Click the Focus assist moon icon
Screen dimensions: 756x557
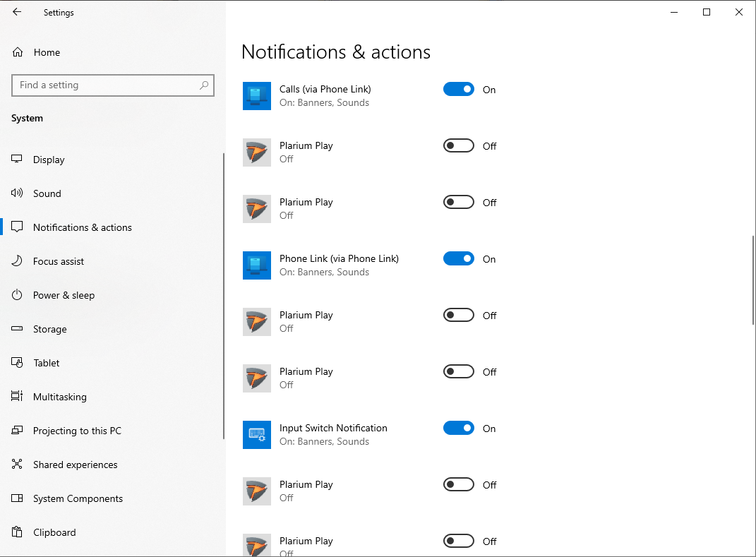click(x=18, y=261)
